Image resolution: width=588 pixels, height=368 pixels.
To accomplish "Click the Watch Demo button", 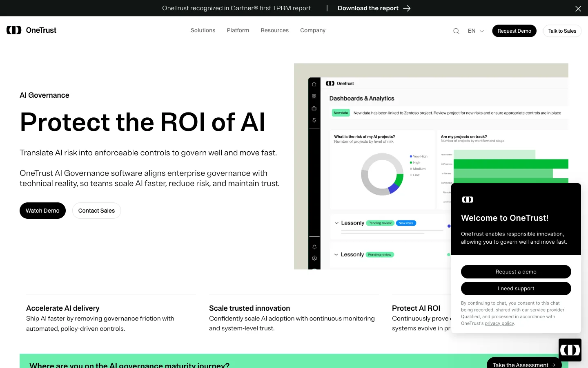I will 42,211.
